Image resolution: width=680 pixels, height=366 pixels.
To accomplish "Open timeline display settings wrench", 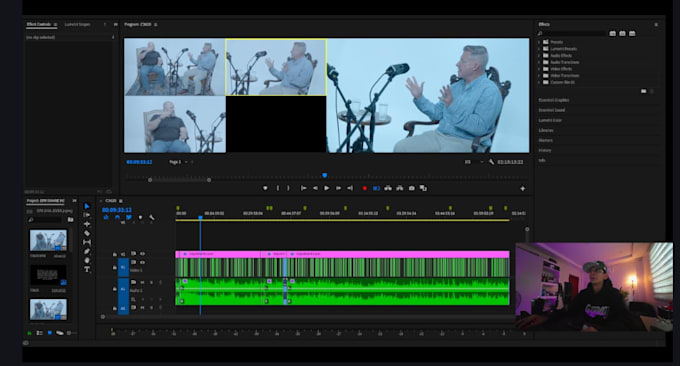I will point(152,217).
